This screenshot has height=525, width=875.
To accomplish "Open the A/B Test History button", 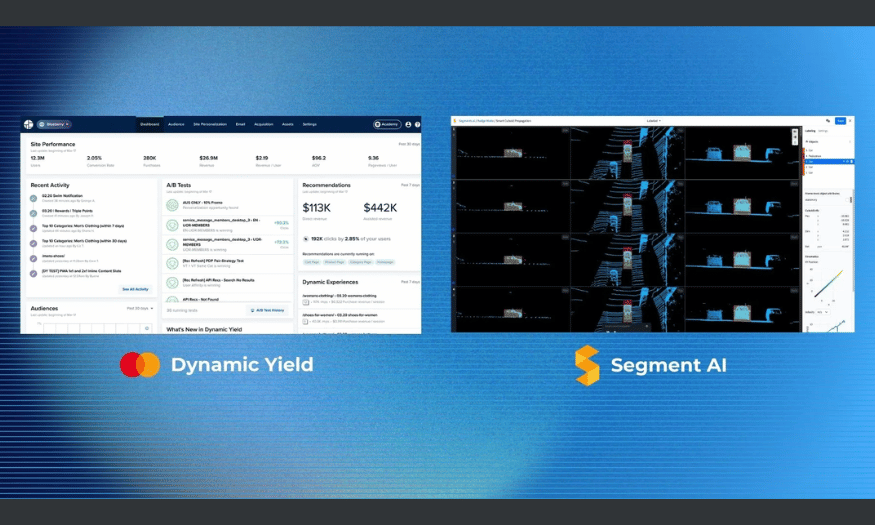I will point(267,310).
